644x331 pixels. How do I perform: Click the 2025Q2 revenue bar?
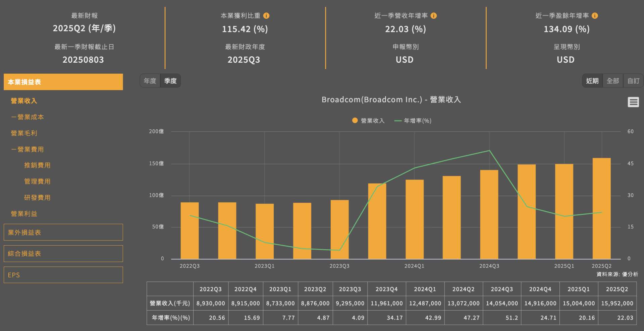602,208
